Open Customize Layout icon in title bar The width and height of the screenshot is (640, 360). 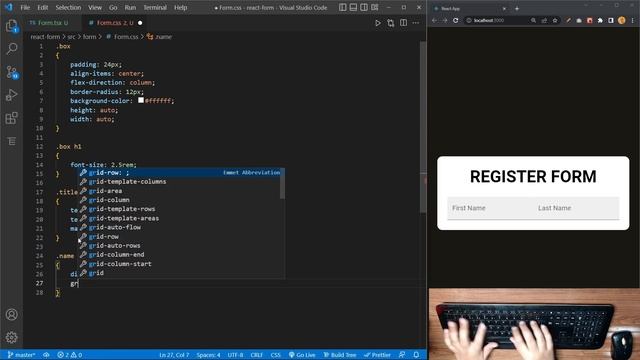click(x=375, y=7)
